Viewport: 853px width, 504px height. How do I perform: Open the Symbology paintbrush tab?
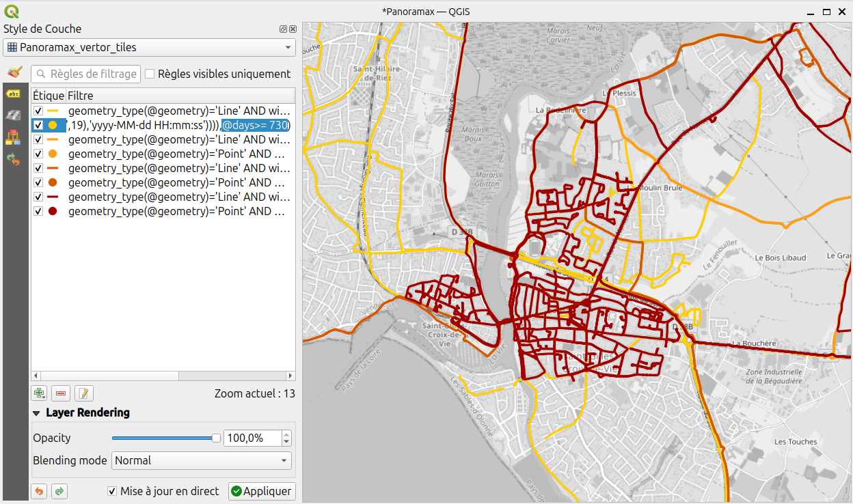click(x=14, y=72)
